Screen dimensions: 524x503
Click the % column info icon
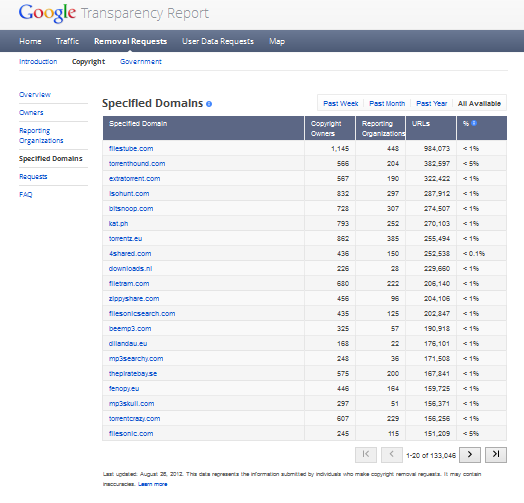[474, 123]
